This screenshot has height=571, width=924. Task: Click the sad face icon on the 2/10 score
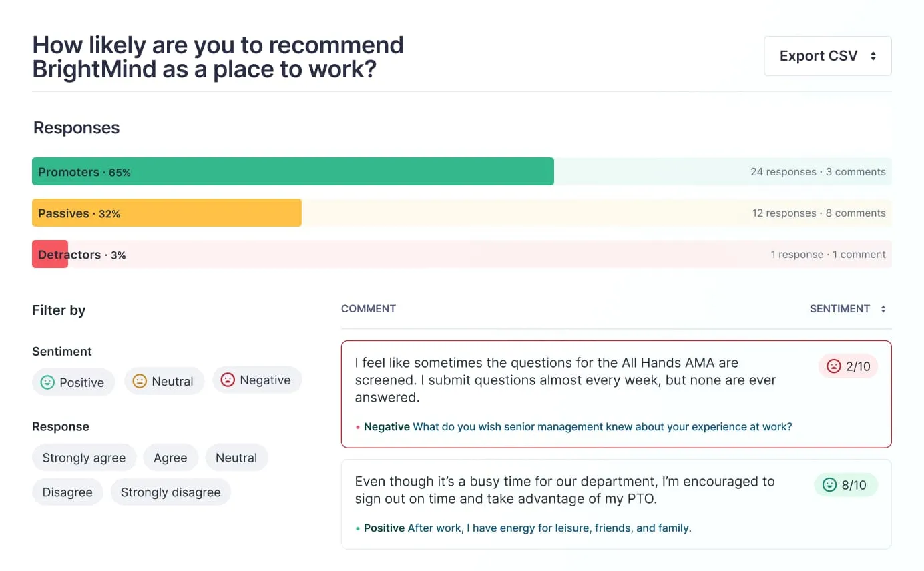click(x=833, y=366)
